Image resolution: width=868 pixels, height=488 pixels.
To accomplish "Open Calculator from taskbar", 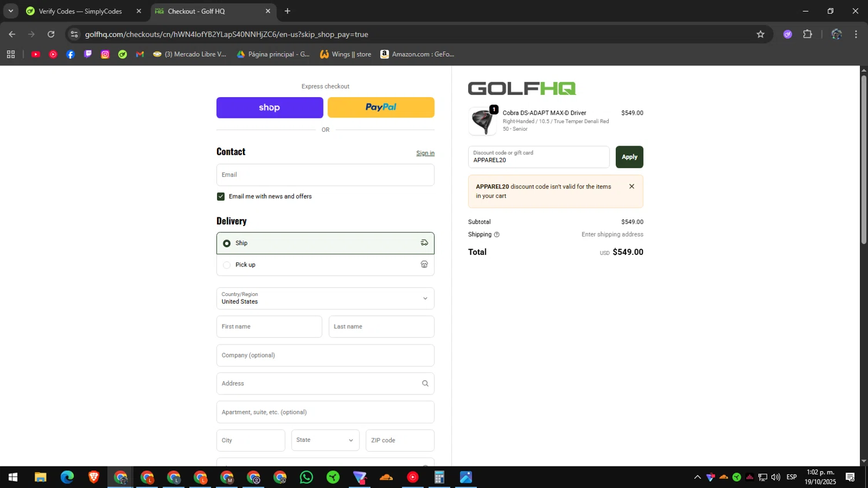I will [439, 478].
